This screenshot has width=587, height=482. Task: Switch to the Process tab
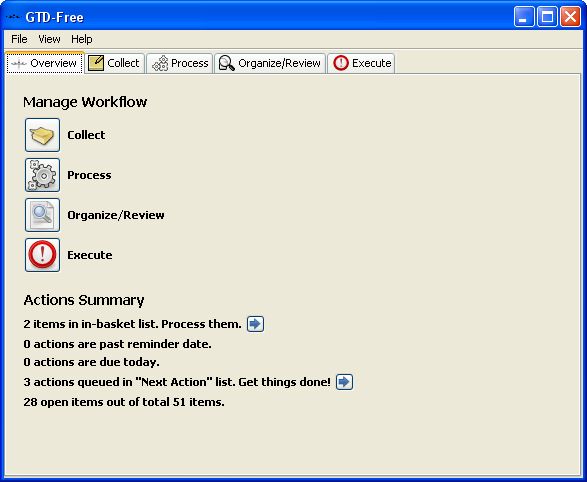(180, 63)
